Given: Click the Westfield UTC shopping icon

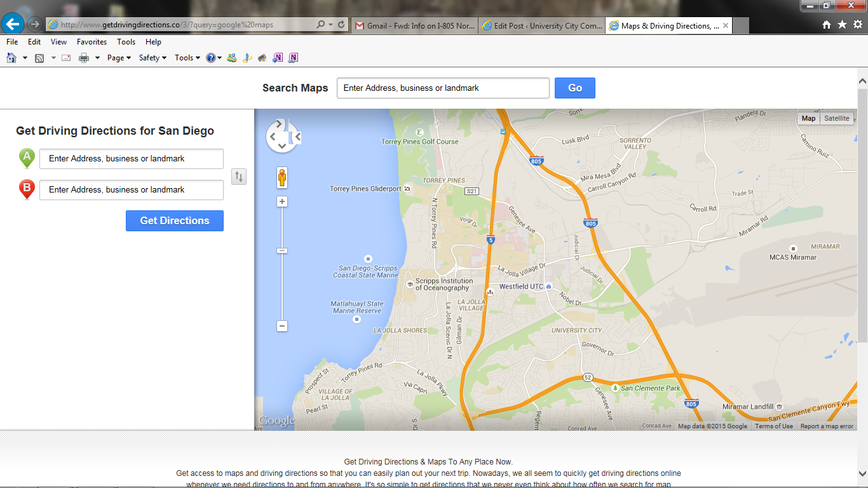Looking at the screenshot, I should coord(548,287).
